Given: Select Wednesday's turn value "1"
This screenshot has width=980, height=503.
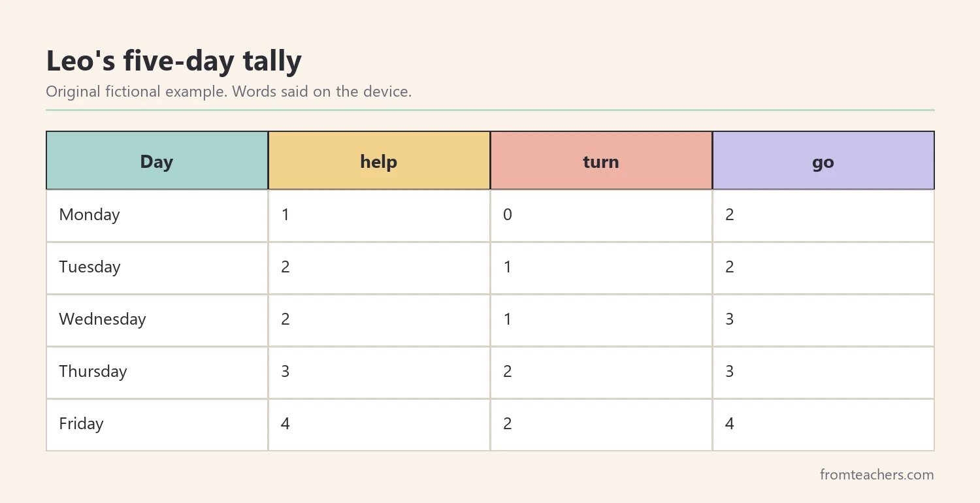Looking at the screenshot, I should (508, 319).
